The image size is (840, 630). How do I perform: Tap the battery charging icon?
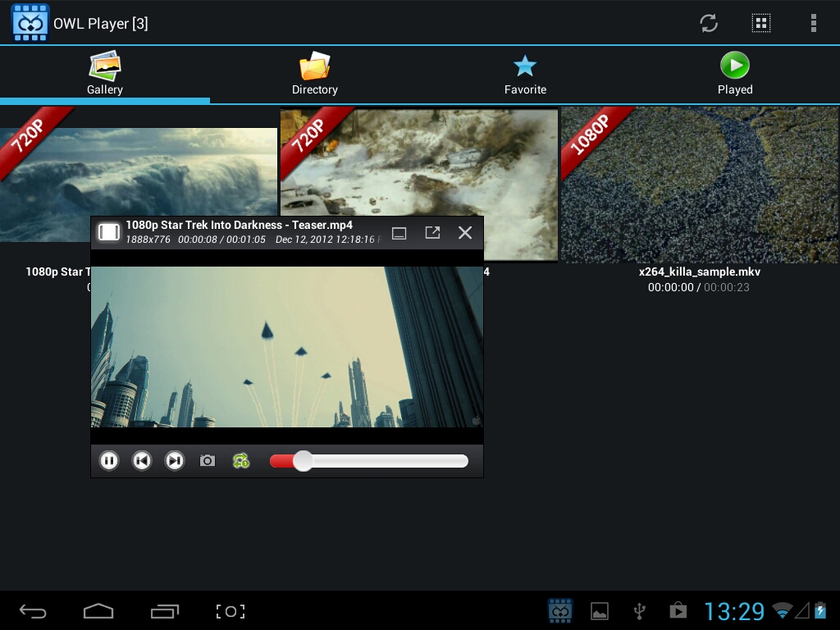(x=820, y=610)
